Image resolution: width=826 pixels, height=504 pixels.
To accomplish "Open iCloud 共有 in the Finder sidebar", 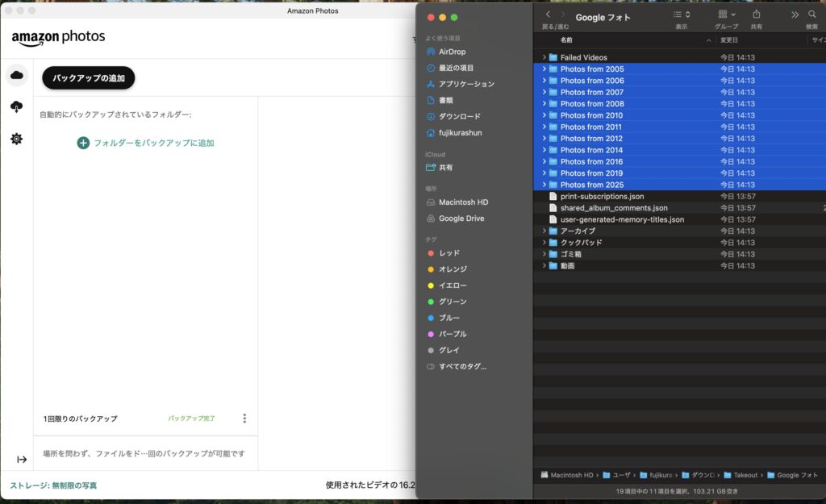I will pos(445,168).
